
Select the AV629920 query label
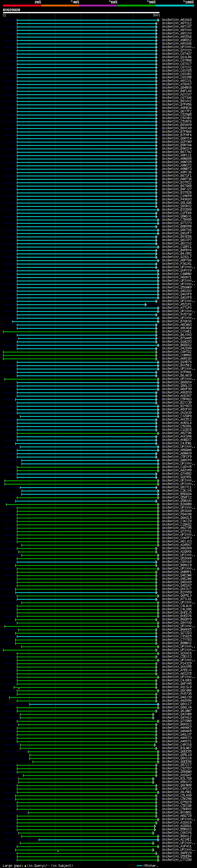click(11, 10)
